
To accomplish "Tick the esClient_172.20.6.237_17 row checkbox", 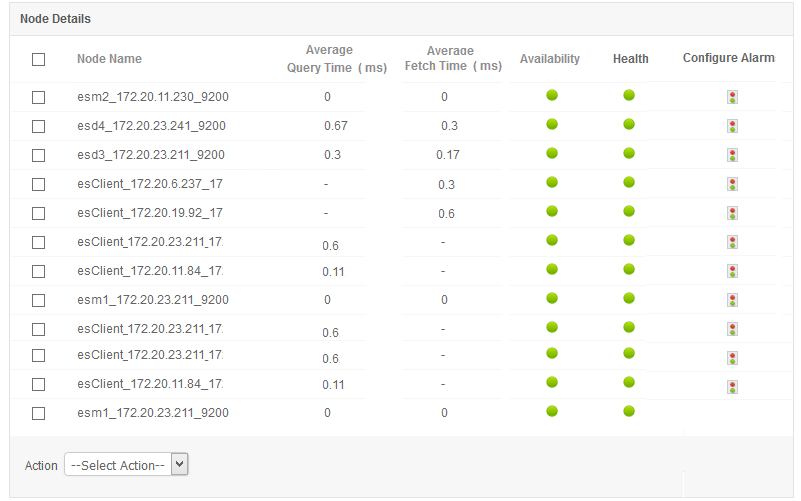I will (39, 185).
